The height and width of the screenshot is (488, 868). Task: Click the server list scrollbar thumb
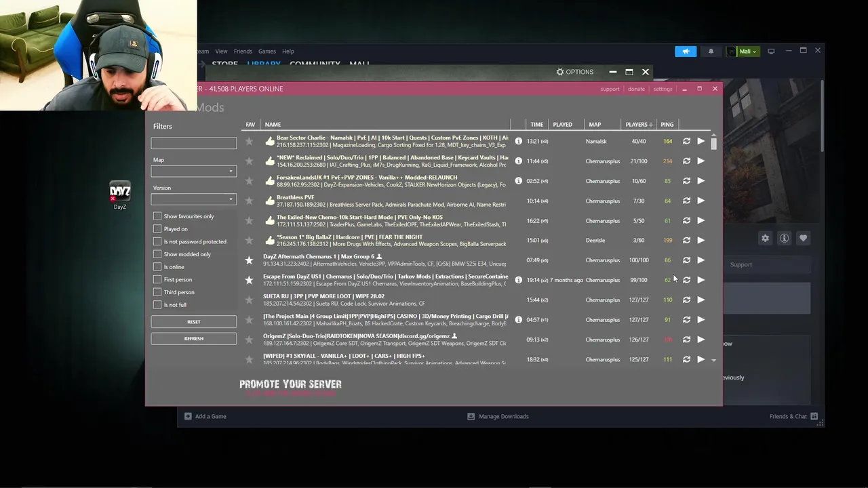pos(713,143)
